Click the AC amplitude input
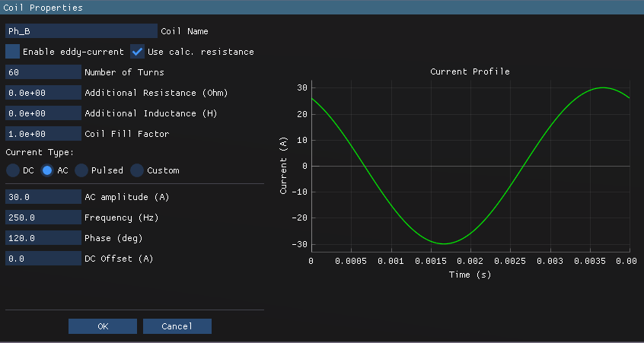Viewport: 644px width, 343px height. (x=43, y=197)
